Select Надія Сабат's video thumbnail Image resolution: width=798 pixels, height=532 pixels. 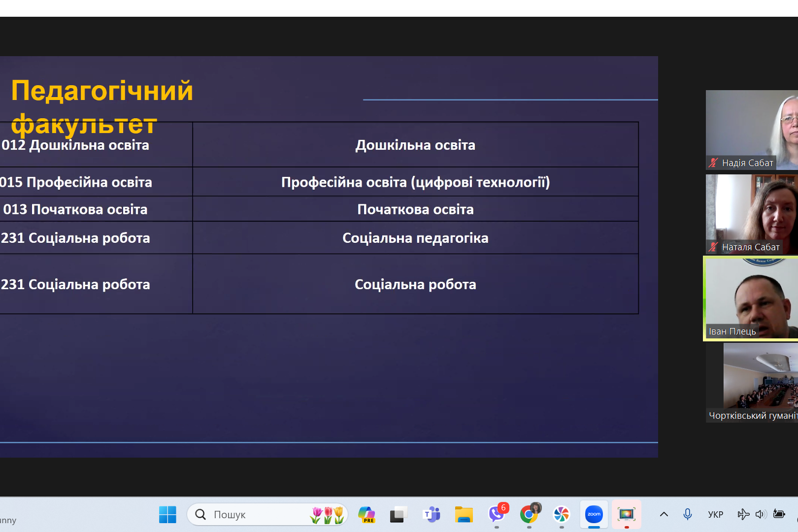tap(752, 129)
